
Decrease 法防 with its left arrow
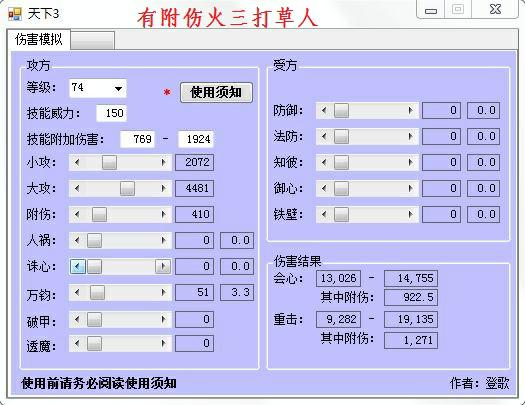point(324,137)
